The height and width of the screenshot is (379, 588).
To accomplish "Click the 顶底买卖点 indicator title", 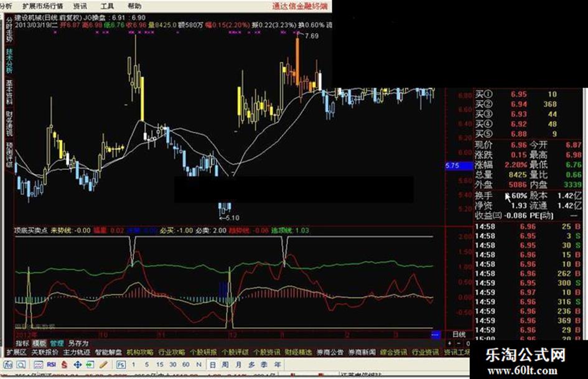I will tap(31, 230).
